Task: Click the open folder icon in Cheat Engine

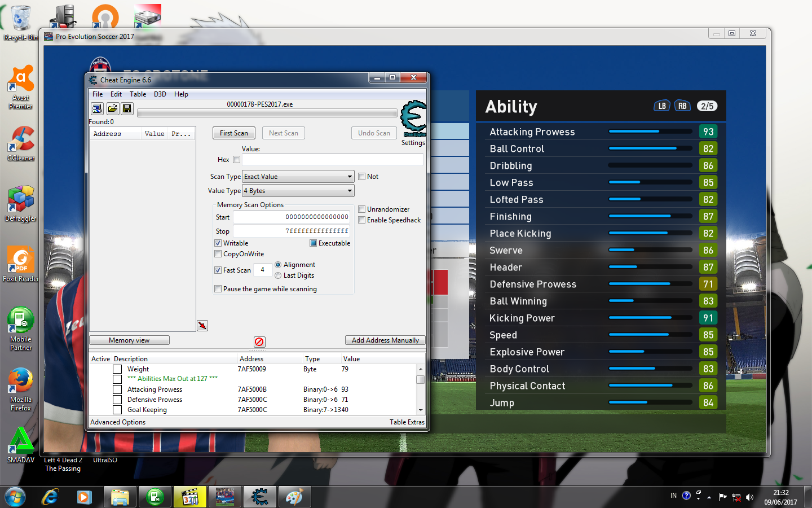Action: pyautogui.click(x=112, y=108)
